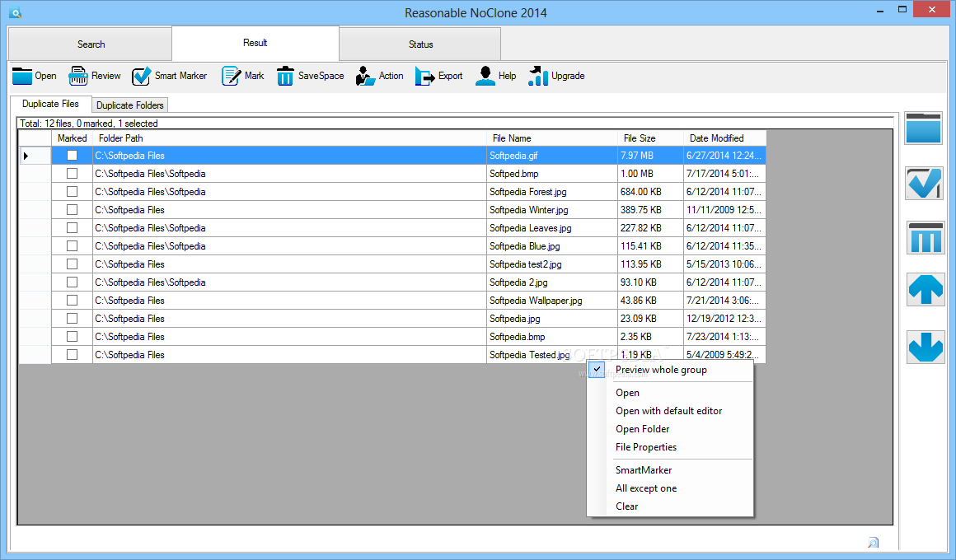Click the 7.97 MB file size cell
Viewport: 956px width, 560px height.
point(650,156)
